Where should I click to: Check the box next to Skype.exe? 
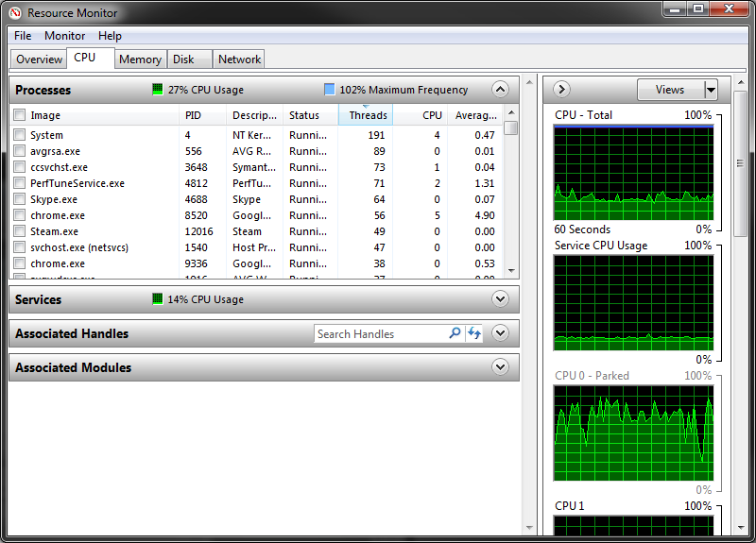(x=19, y=199)
